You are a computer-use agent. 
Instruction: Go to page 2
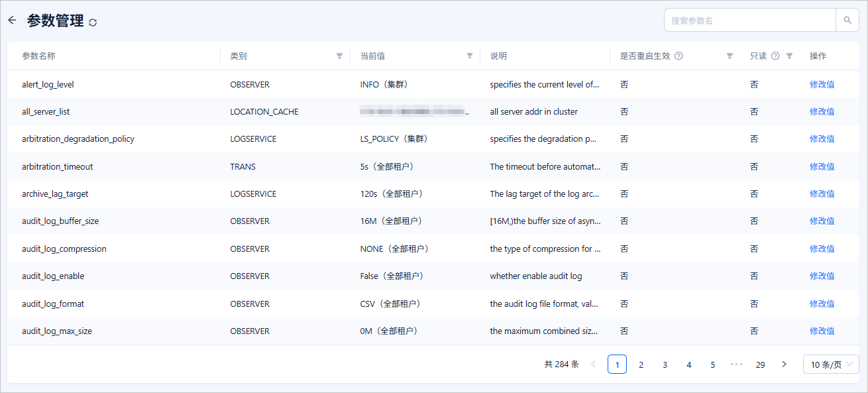pos(641,365)
